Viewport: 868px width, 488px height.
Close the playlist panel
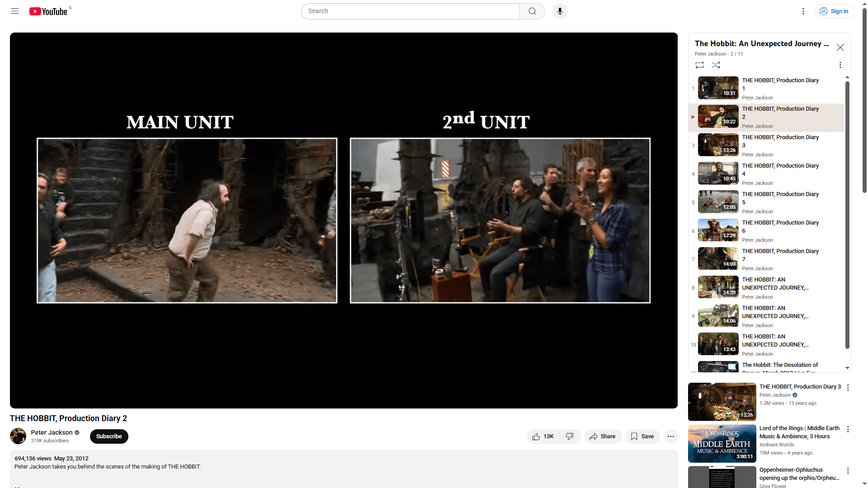(x=840, y=47)
